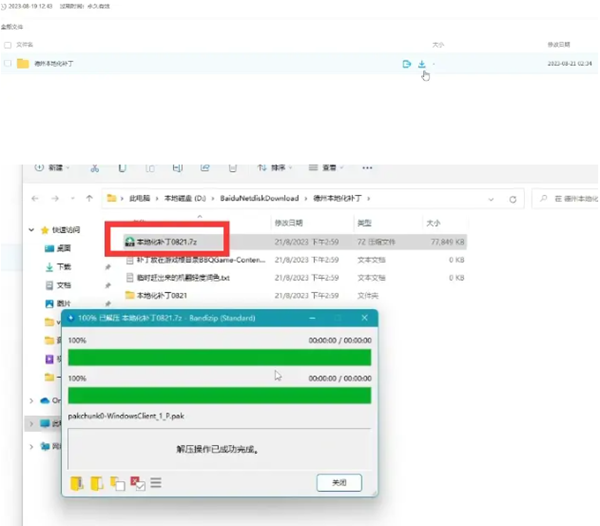Click the download icon for the netdisk folder
The width and height of the screenshot is (600, 526).
coord(422,64)
